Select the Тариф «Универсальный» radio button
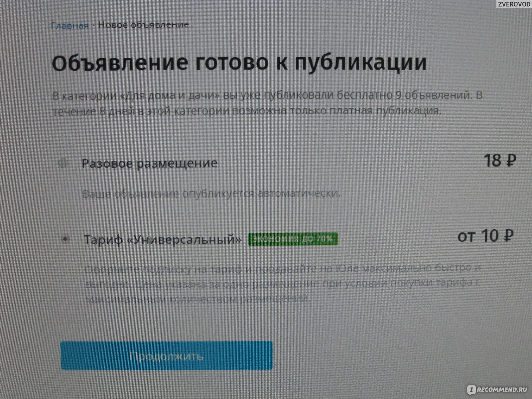This screenshot has height=399, width=532. coord(66,239)
